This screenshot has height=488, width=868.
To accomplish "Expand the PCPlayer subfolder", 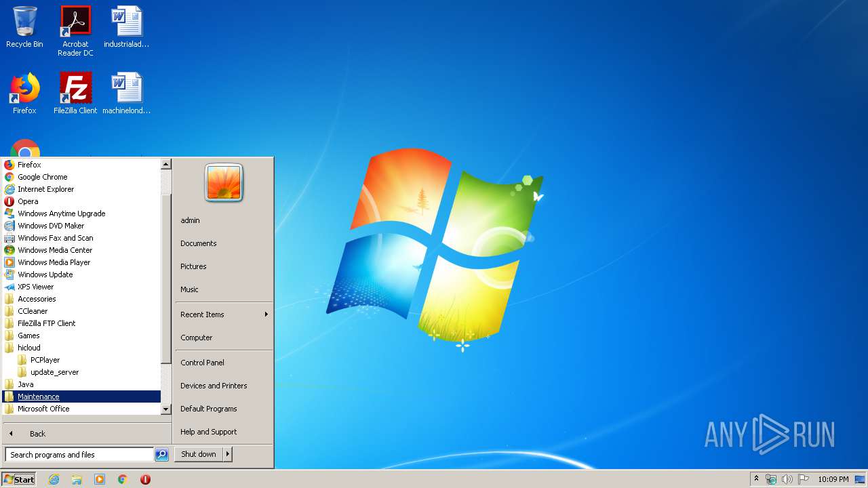I will 81,360.
